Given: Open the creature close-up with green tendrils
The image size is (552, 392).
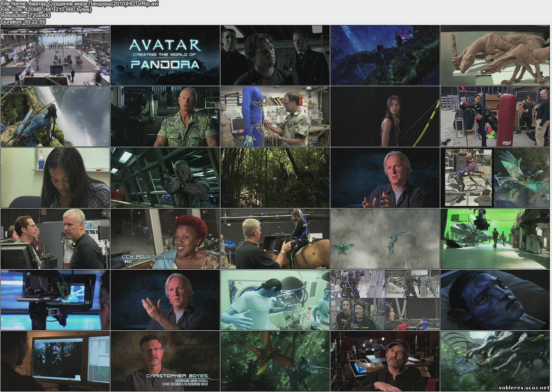Looking at the screenshot, I should (495, 361).
